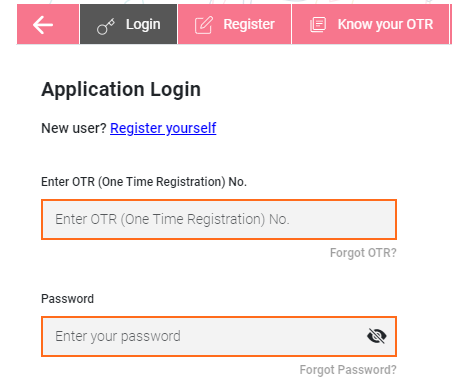Click the document icon beside Know your OTR
Screen dimensions: 452x387
pos(318,25)
